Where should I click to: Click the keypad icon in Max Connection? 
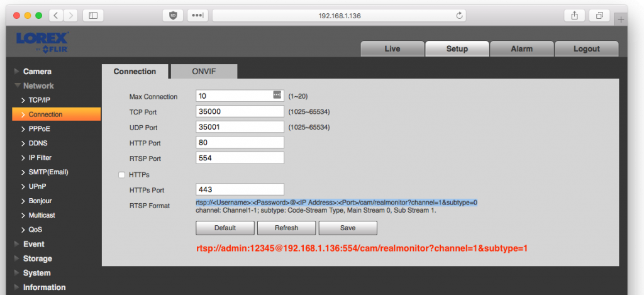(277, 95)
